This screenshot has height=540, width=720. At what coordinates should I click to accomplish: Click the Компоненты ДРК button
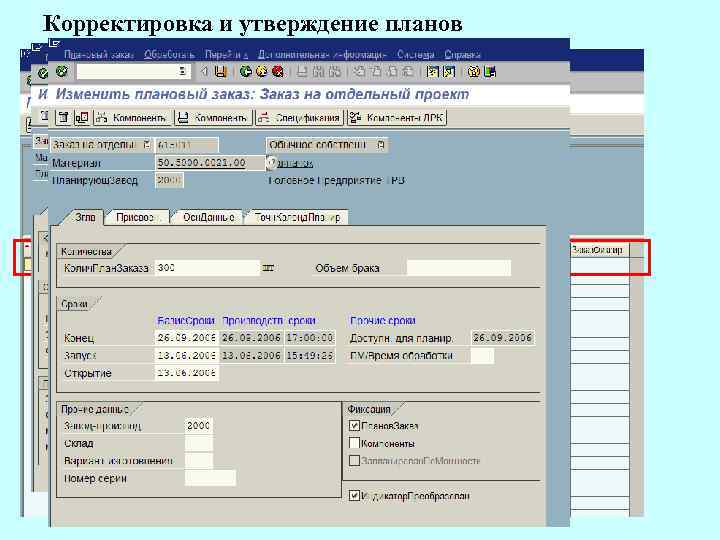(397, 118)
